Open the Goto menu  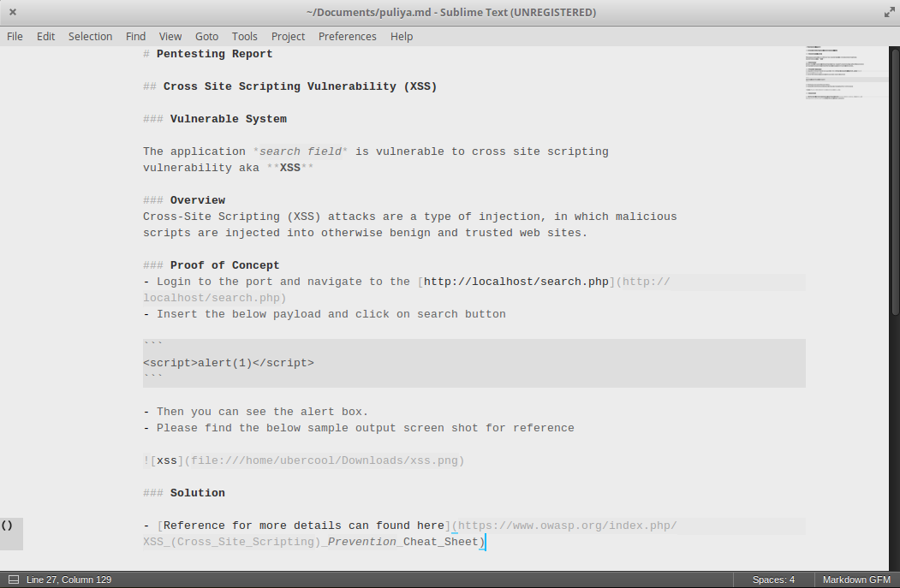tap(206, 36)
